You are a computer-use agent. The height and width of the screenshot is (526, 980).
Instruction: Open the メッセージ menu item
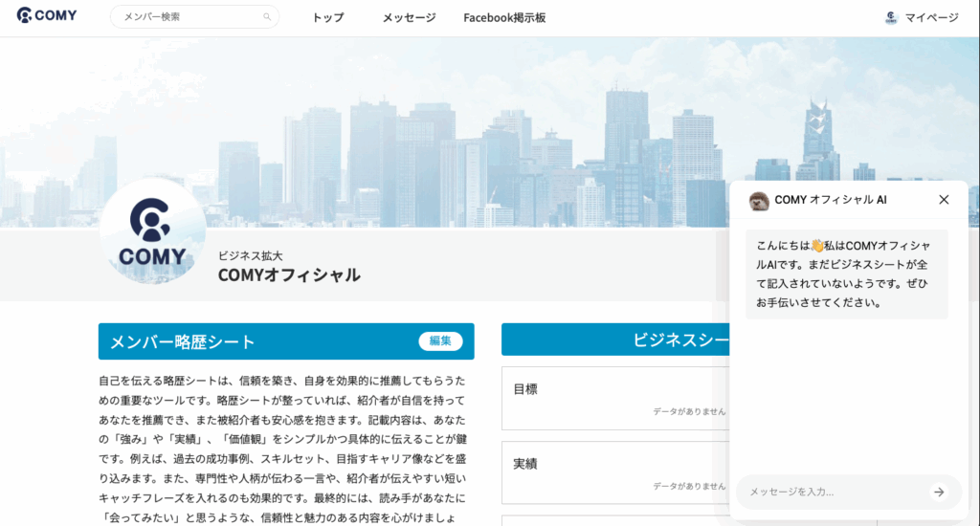(410, 17)
